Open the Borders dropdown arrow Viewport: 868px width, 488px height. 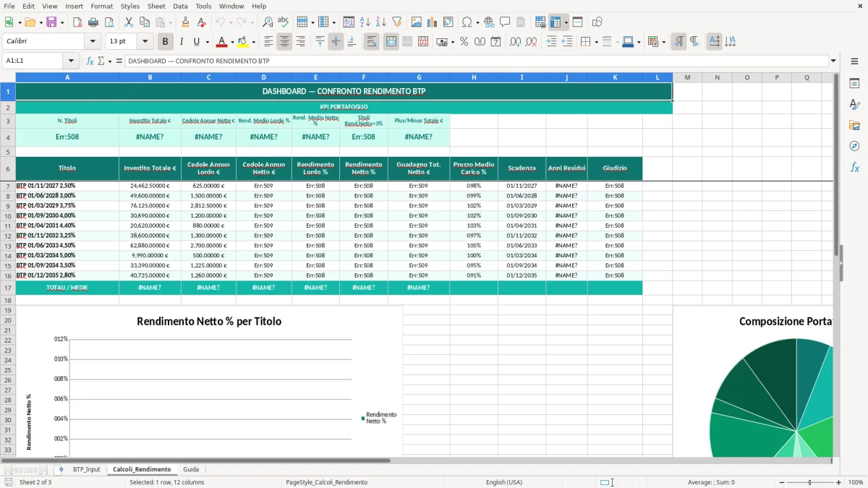pyautogui.click(x=596, y=42)
